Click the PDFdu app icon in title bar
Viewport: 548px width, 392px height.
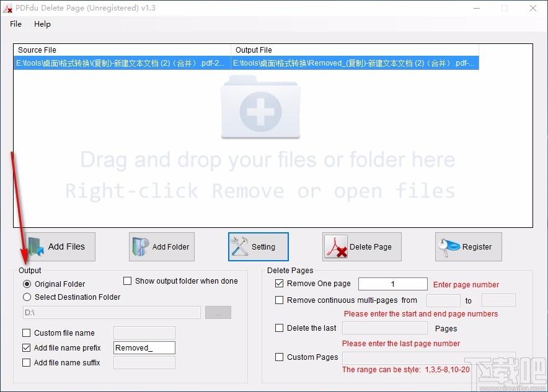point(7,8)
